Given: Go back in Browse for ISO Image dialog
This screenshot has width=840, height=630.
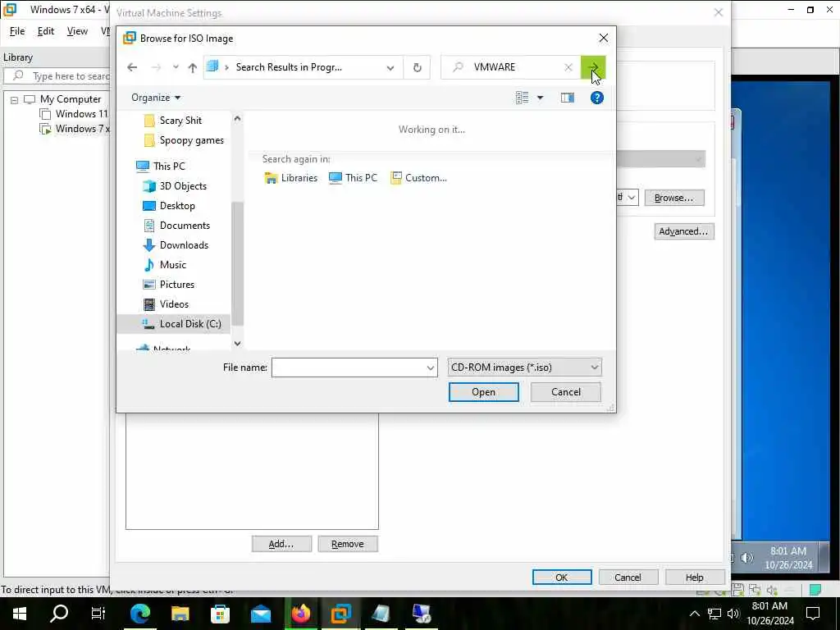Looking at the screenshot, I should point(132,67).
